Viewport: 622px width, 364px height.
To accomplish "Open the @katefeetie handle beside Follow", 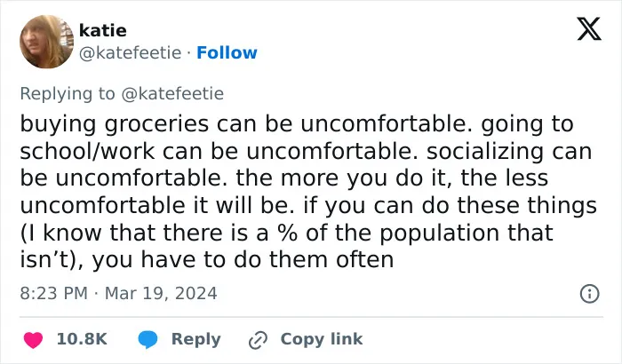I will [x=130, y=52].
